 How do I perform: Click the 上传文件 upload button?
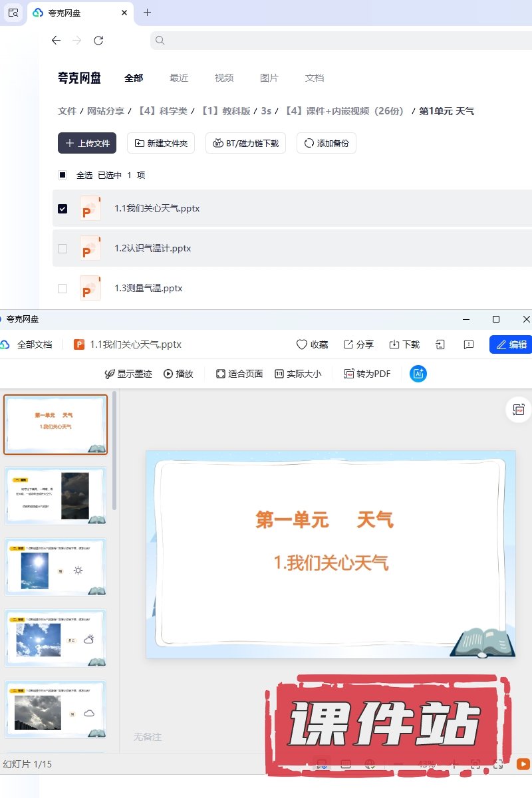click(x=87, y=143)
